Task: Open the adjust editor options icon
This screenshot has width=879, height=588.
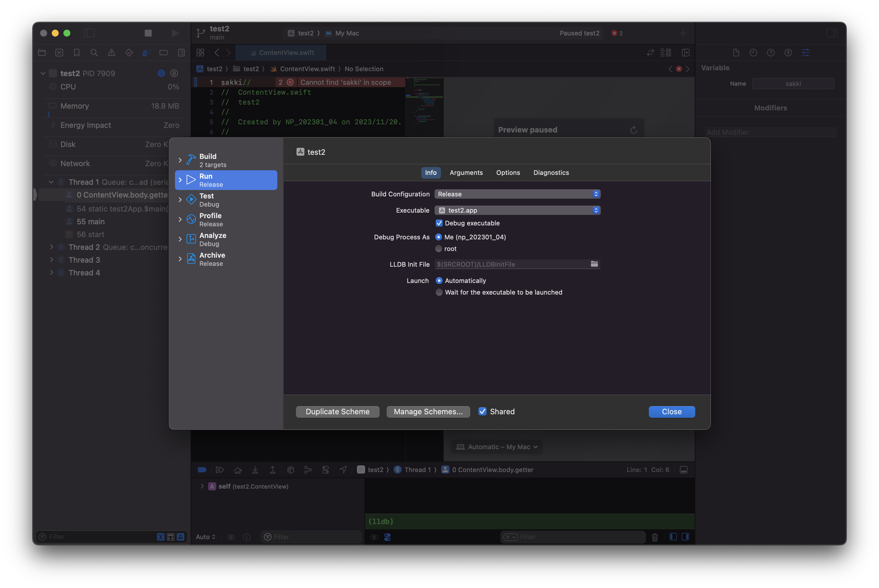Action: coord(666,53)
